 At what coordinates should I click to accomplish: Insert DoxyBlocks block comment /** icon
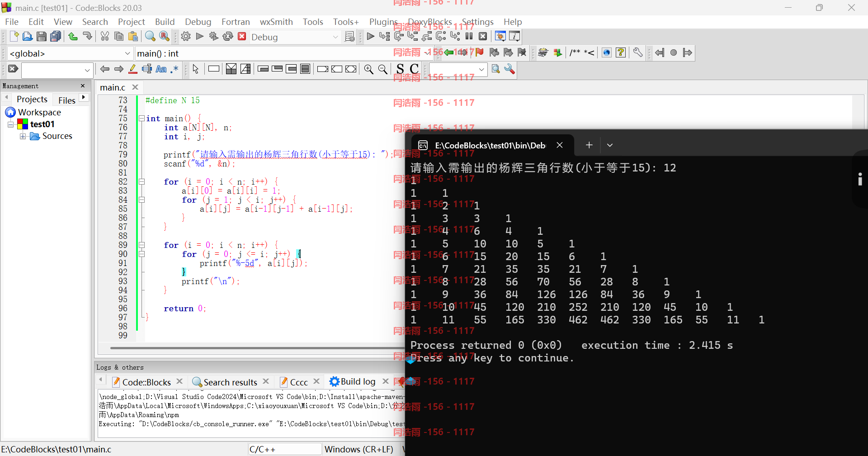click(575, 53)
